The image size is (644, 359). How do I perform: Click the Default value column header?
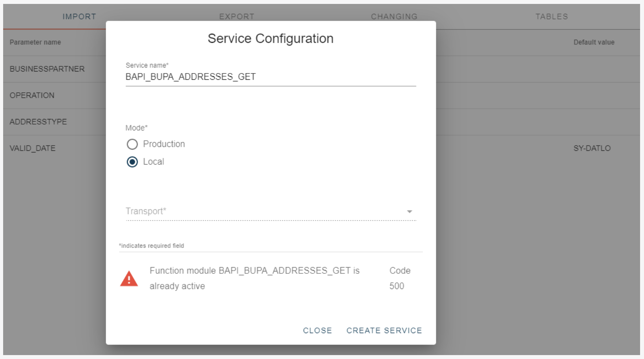coord(594,42)
